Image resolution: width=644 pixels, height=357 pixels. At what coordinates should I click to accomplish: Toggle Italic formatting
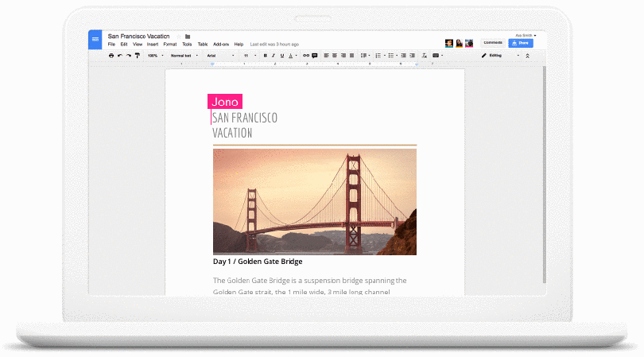274,56
